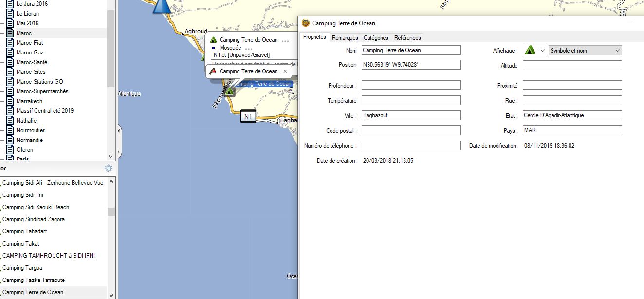Click the campsite tent marker on the map

click(x=229, y=91)
